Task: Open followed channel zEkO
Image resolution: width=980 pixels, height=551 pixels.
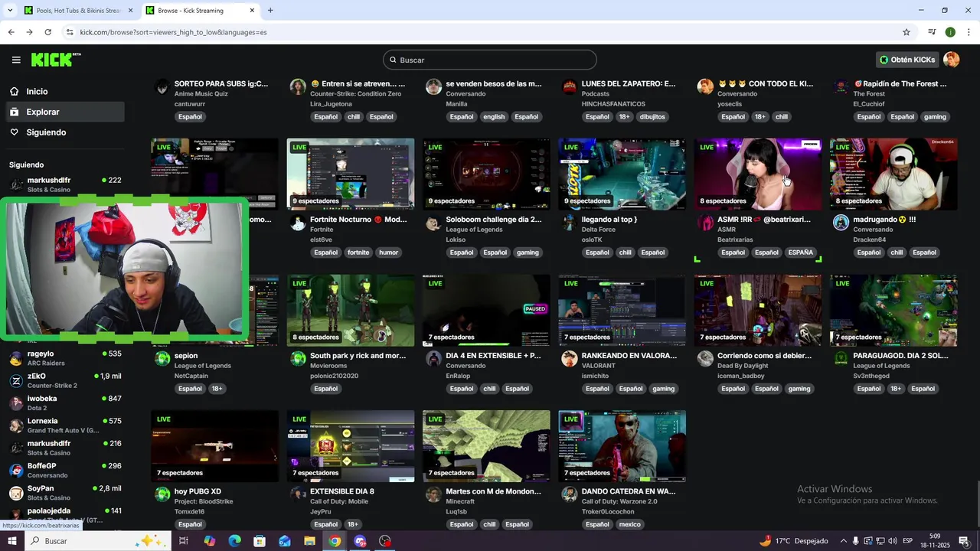Action: (x=65, y=380)
